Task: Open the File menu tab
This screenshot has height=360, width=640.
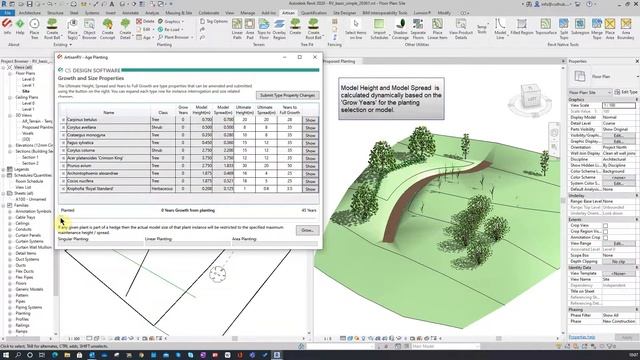Action: 7,13
